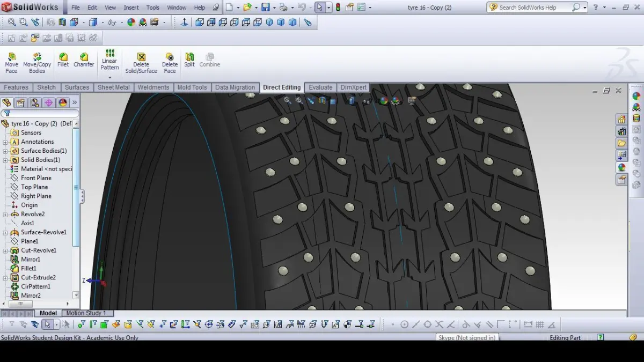This screenshot has width=644, height=362.
Task: Open the Motion Study 1 tab
Action: (86, 313)
